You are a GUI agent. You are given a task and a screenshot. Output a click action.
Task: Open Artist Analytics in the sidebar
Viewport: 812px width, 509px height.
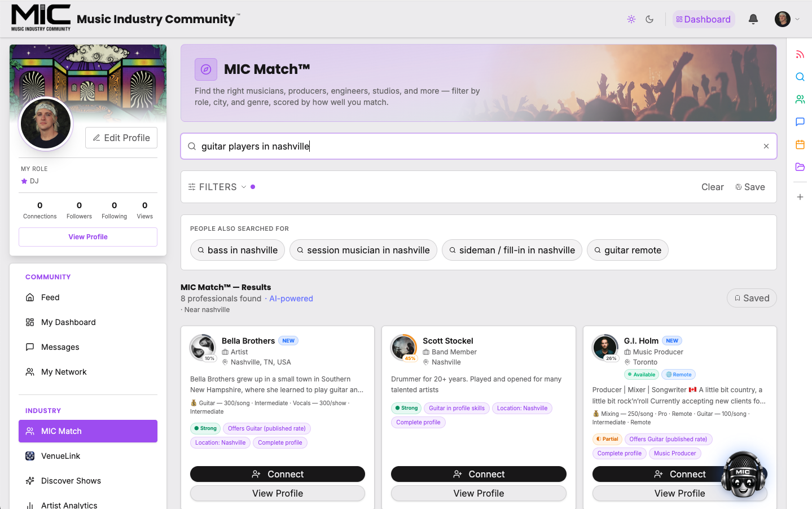click(x=88, y=505)
